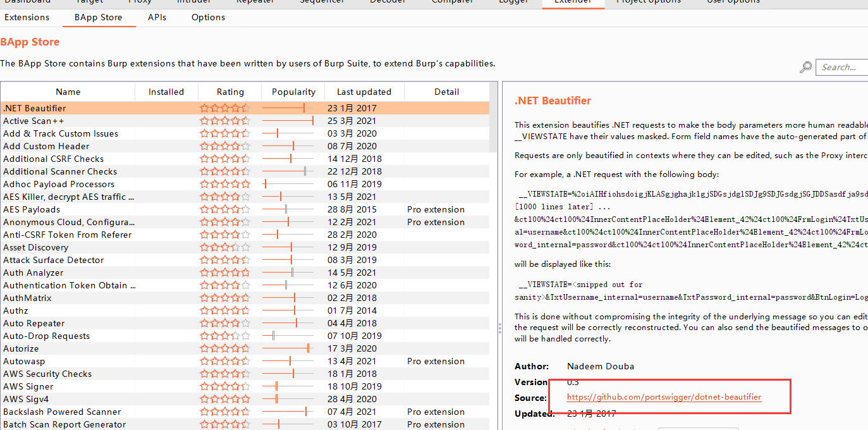Click the rating stars of .NET Beautifier
Viewport: 868px width, 430px height.
(225, 108)
